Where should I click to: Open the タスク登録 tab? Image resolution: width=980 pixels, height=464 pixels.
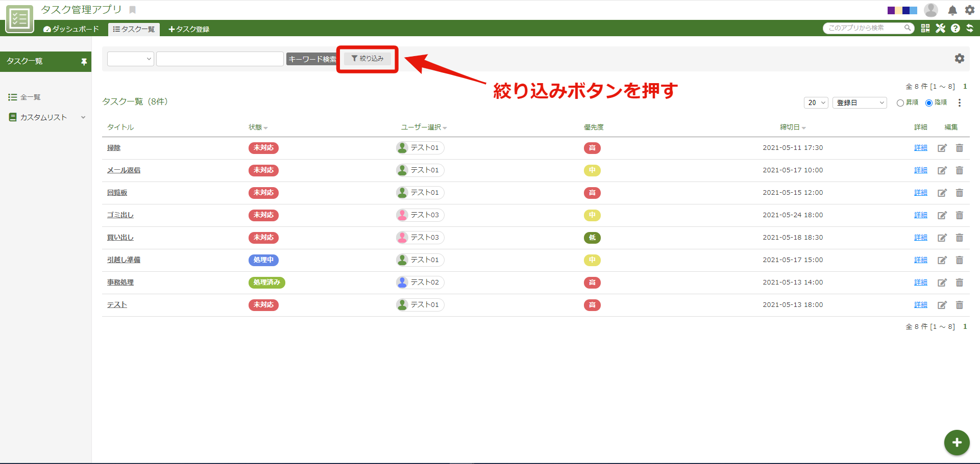coord(188,29)
